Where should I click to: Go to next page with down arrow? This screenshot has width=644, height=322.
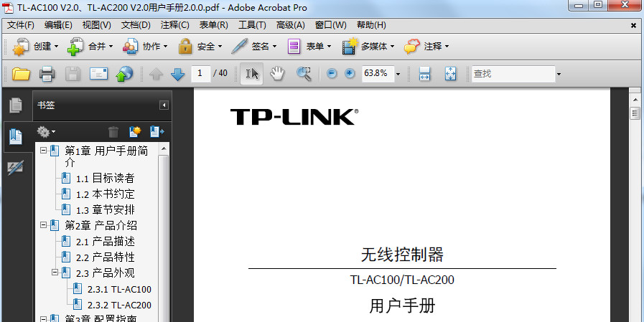[x=177, y=75]
